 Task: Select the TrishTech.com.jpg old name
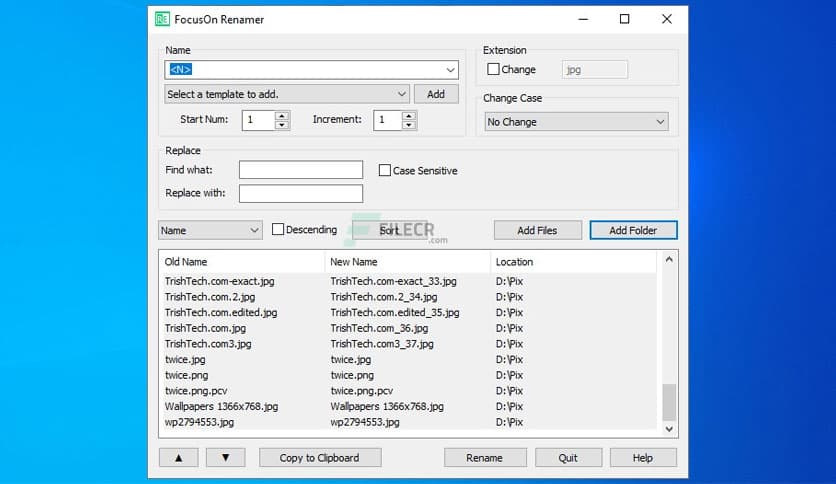tap(205, 328)
